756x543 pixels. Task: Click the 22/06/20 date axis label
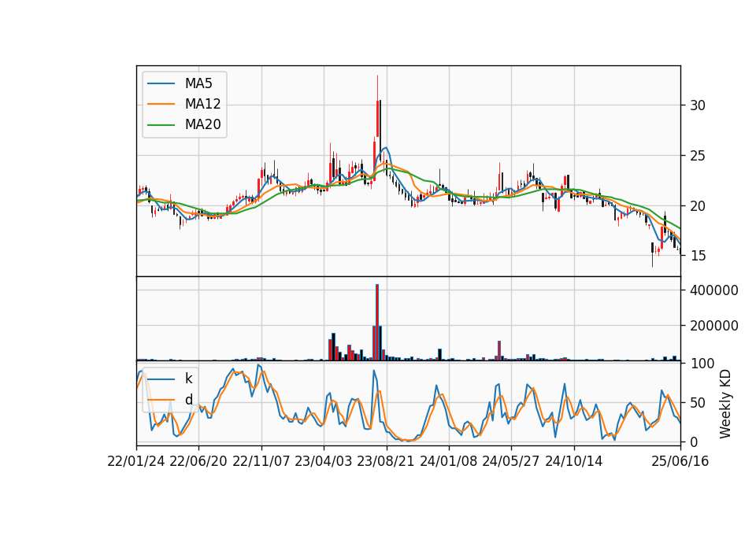198,461
